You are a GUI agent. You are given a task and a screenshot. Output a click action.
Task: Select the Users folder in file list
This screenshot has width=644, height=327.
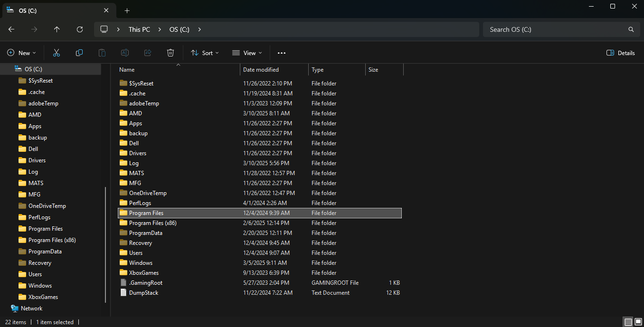[260, 253]
